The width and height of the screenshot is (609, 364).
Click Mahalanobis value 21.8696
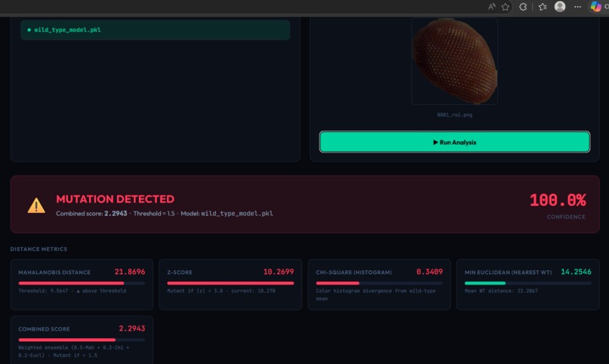click(x=130, y=272)
